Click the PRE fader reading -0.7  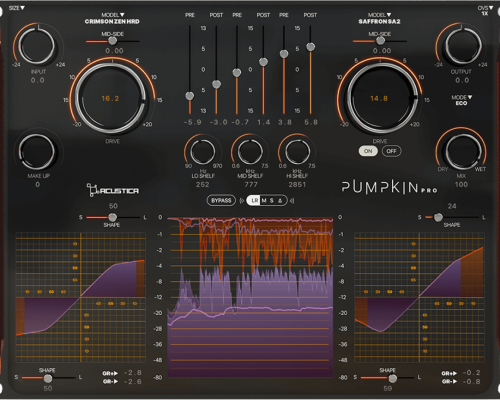pyautogui.click(x=237, y=73)
